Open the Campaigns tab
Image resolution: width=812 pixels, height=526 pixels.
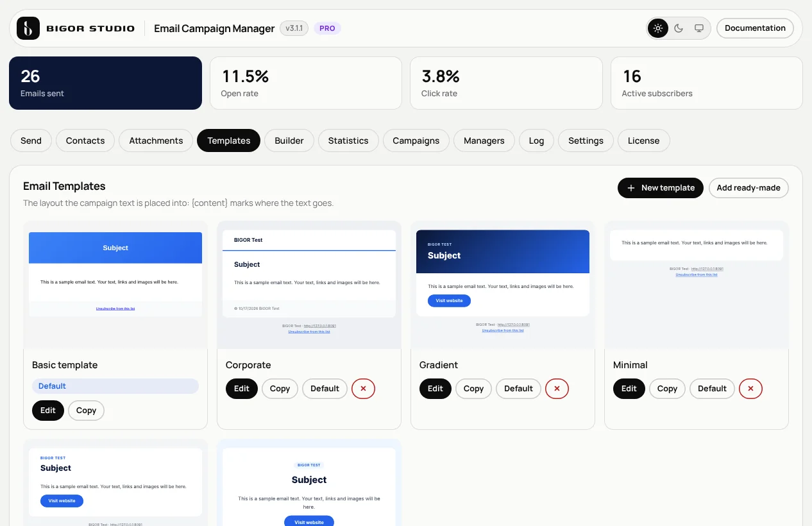416,140
